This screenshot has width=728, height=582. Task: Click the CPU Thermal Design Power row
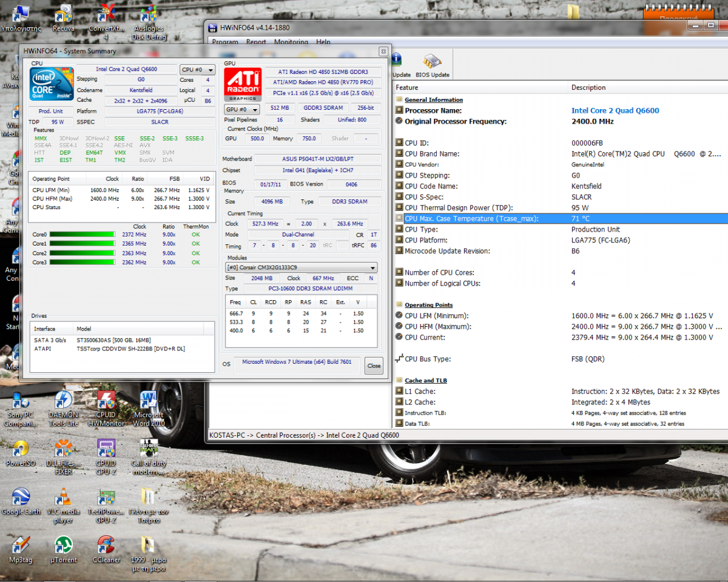[561, 208]
